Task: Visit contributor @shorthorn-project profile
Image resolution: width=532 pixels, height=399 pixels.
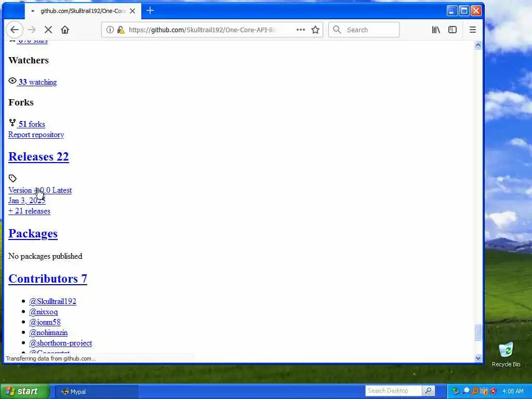Action: (x=60, y=343)
